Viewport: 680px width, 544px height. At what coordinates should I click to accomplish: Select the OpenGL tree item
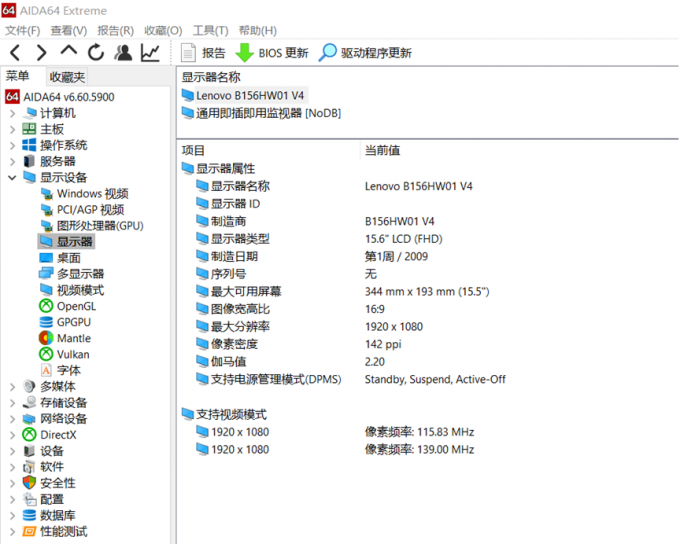[x=76, y=306]
